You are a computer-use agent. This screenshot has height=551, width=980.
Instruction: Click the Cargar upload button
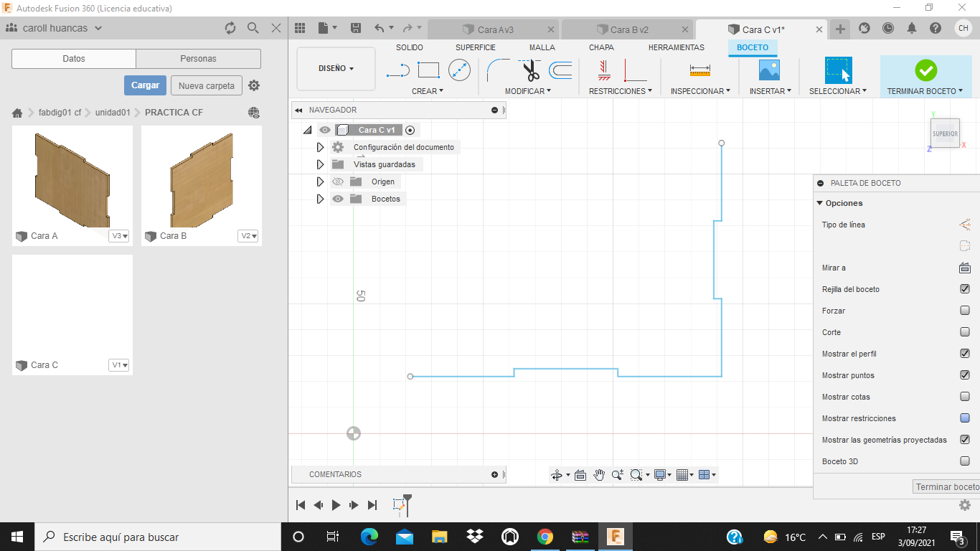(x=145, y=85)
